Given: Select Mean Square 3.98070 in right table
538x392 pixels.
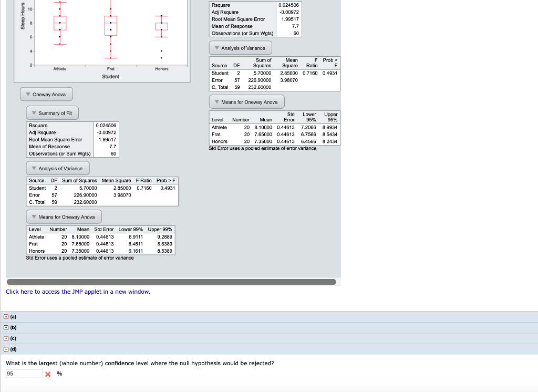Looking at the screenshot, I should pos(289,80).
